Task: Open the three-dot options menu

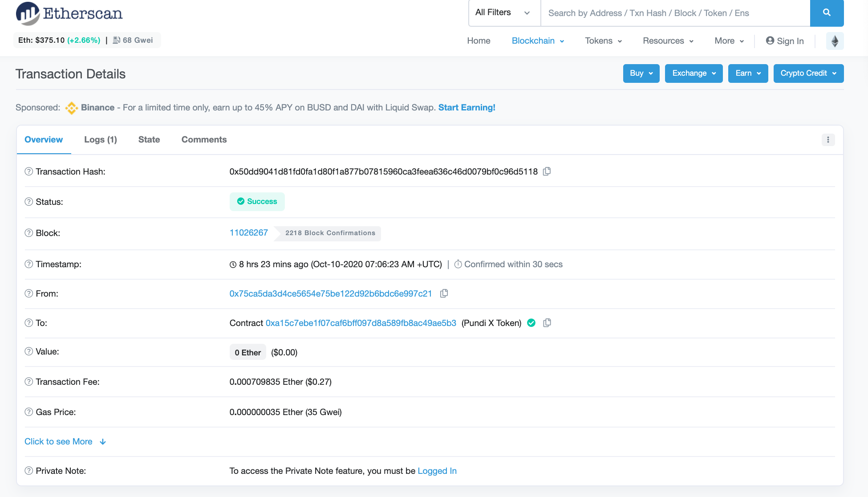Action: coord(828,140)
